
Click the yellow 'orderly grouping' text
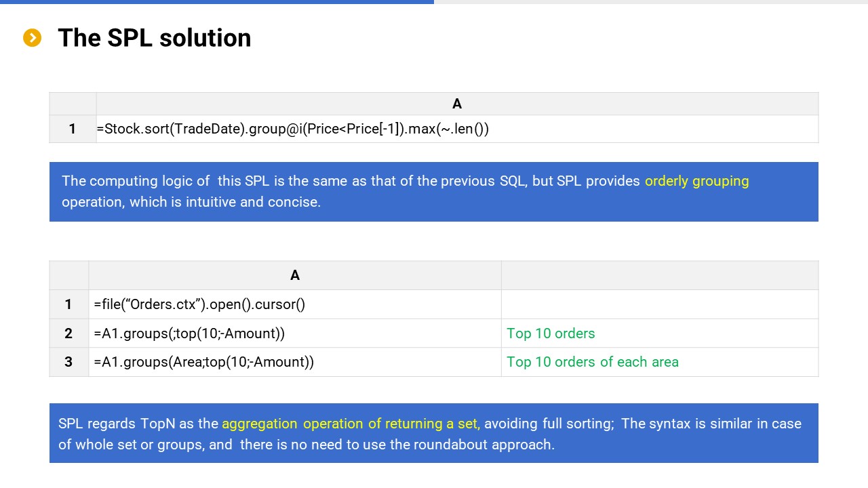pos(696,181)
